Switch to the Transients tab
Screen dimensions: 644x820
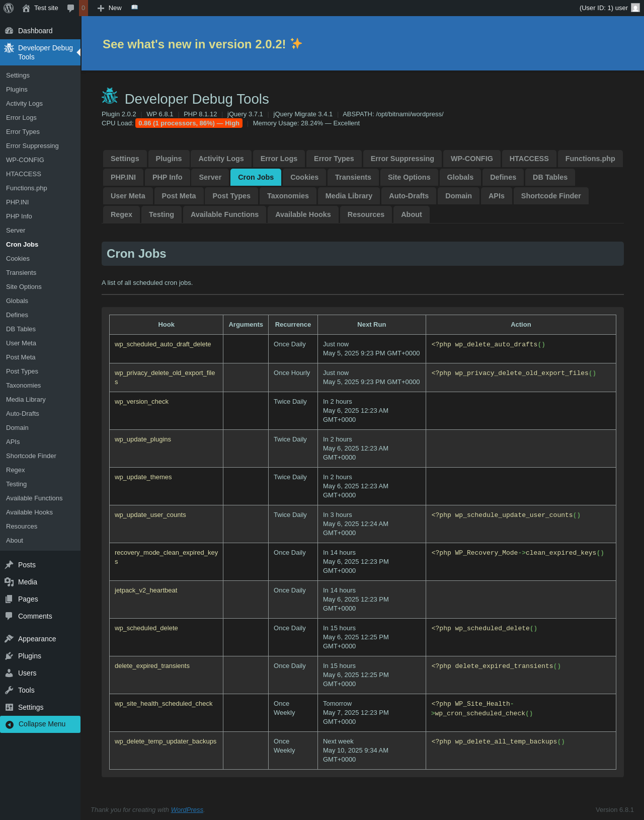click(353, 177)
